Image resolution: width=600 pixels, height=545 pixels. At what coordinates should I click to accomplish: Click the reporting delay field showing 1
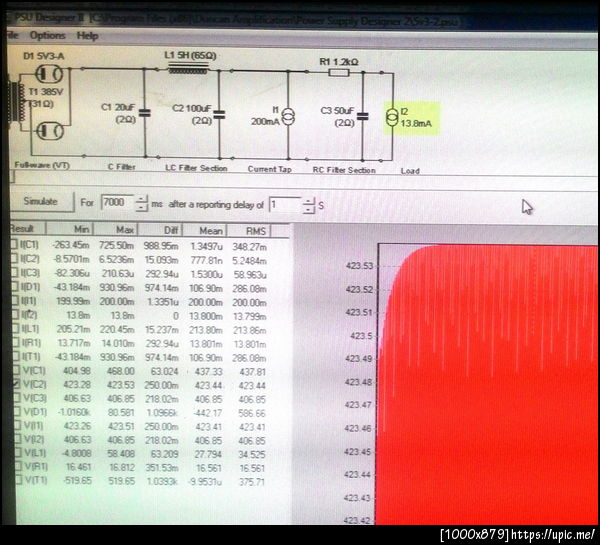pyautogui.click(x=285, y=205)
